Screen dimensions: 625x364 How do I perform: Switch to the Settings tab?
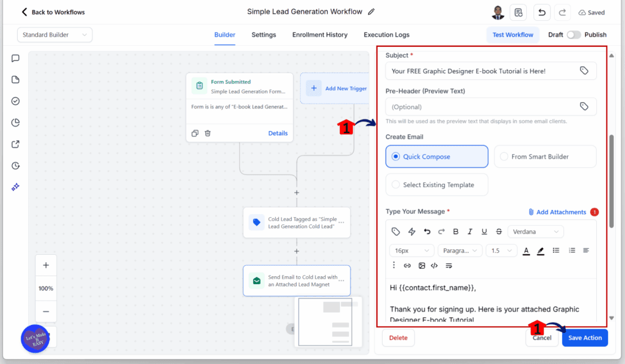(x=264, y=35)
